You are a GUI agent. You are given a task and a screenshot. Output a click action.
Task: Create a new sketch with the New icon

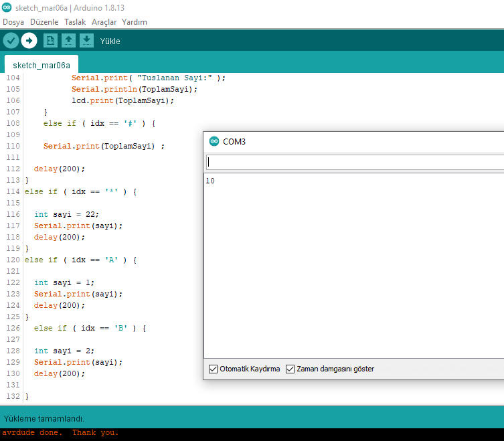click(50, 41)
